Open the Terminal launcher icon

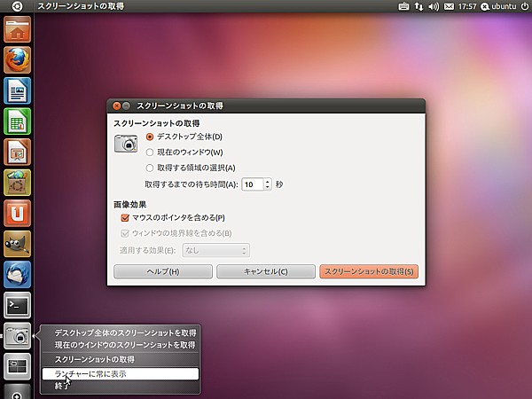[18, 305]
